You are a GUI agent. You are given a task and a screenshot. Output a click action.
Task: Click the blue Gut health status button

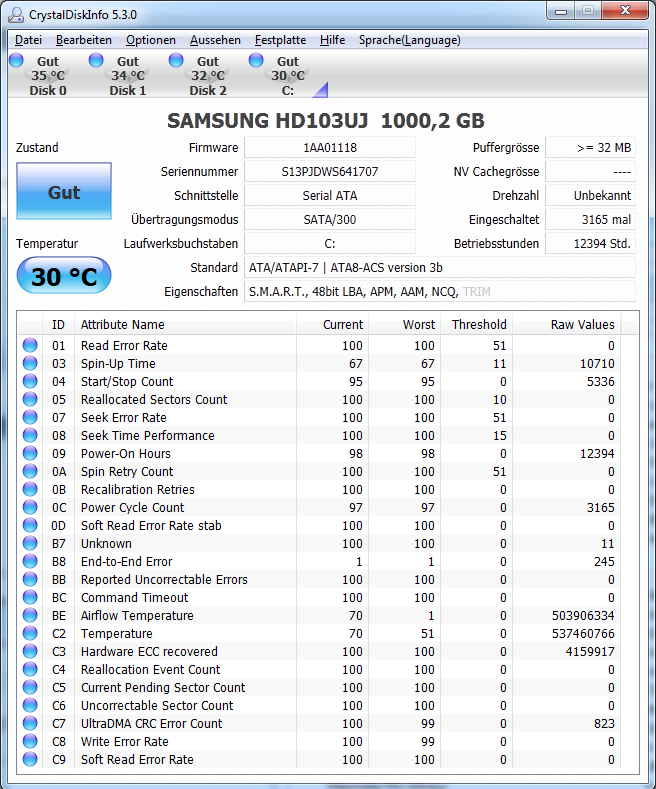64,191
